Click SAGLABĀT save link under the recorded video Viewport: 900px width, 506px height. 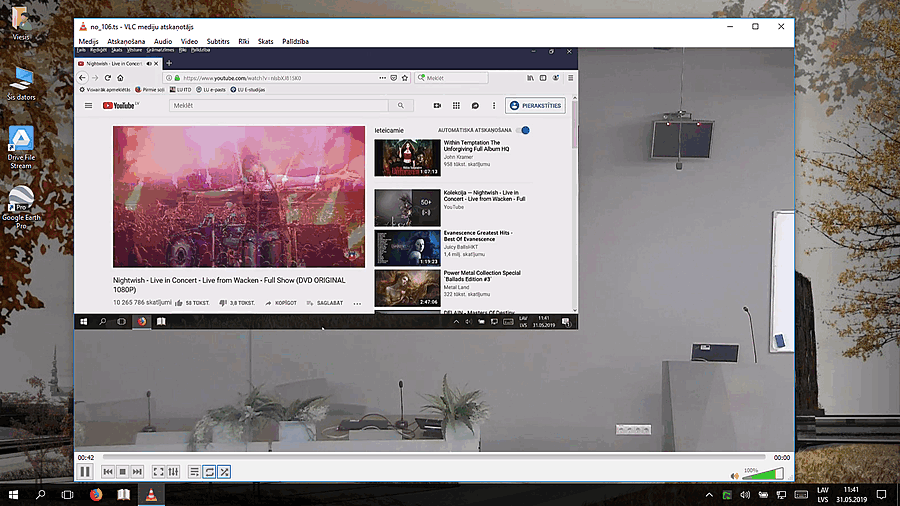(325, 303)
